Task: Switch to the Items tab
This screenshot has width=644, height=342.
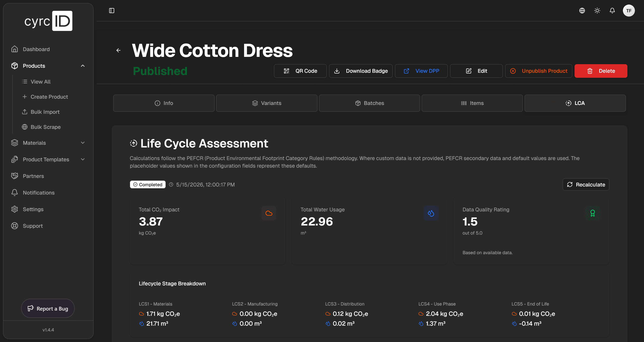Action: pyautogui.click(x=472, y=103)
